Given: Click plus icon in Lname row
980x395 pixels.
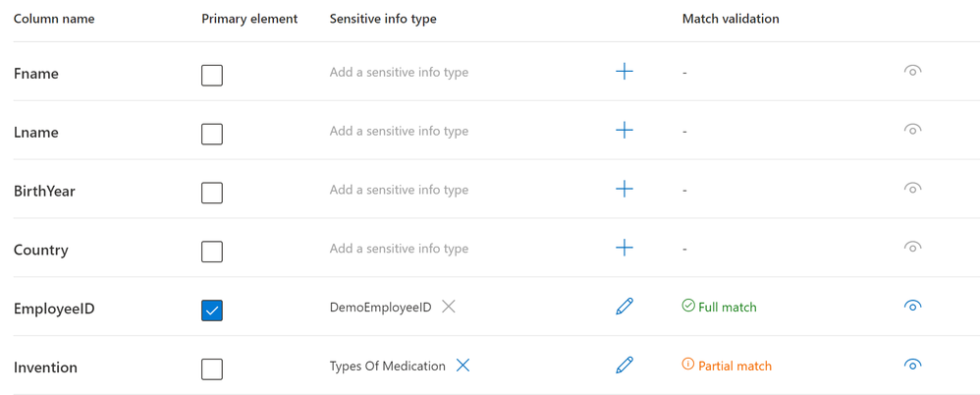Looking at the screenshot, I should tap(625, 131).
